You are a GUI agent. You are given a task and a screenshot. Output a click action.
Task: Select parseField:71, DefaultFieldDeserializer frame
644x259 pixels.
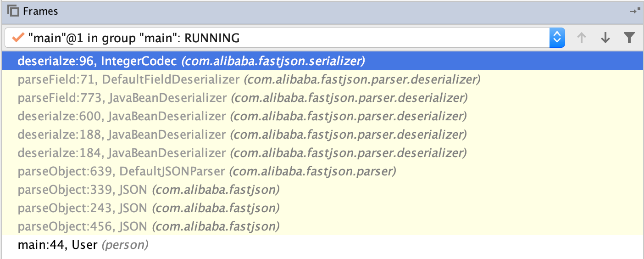coord(249,79)
